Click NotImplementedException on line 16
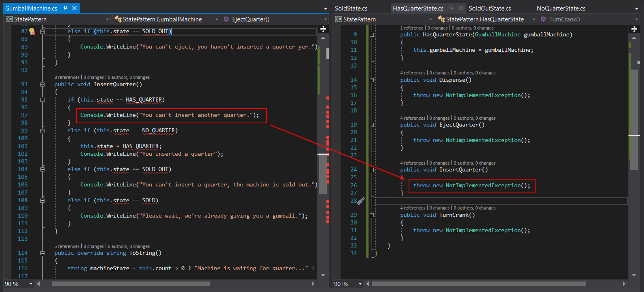This screenshot has width=644, height=292. coord(483,95)
